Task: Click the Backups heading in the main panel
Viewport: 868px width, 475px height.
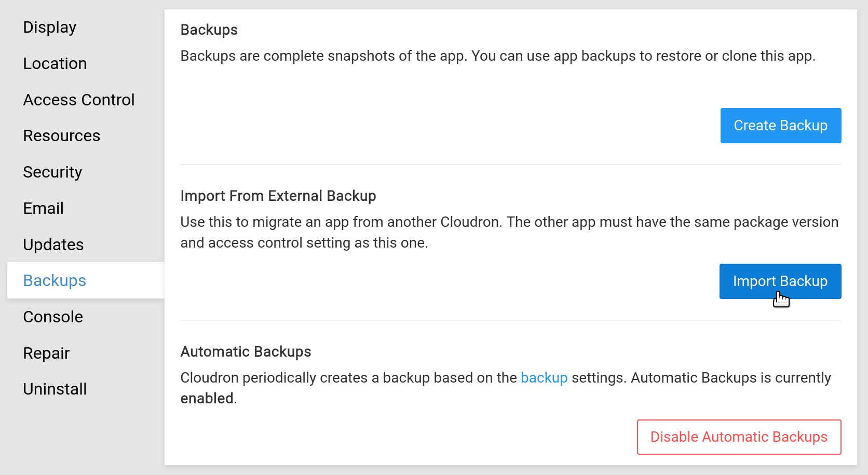Action: (209, 30)
